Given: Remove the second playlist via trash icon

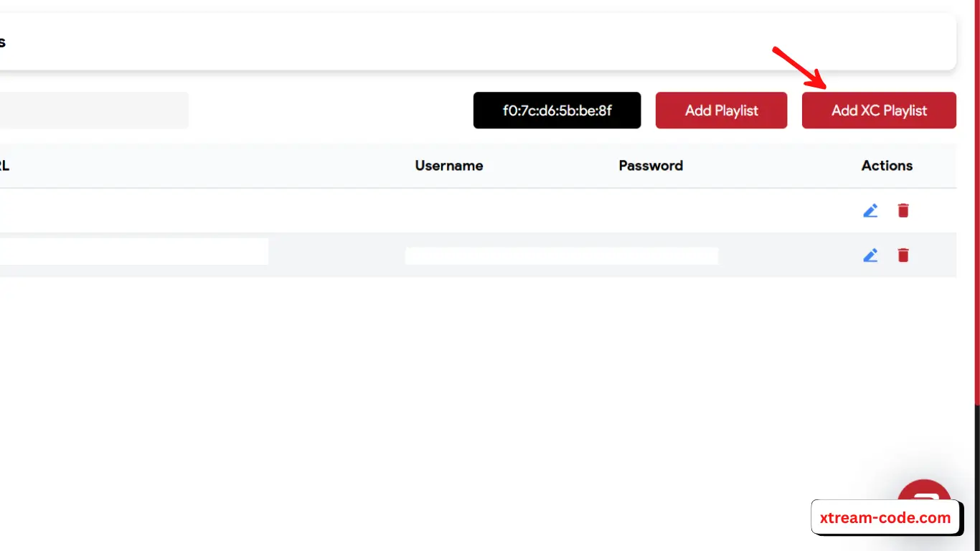Looking at the screenshot, I should [x=903, y=255].
